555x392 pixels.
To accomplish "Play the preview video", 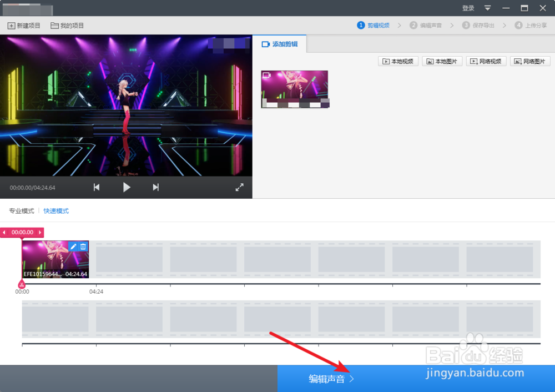I will [127, 187].
